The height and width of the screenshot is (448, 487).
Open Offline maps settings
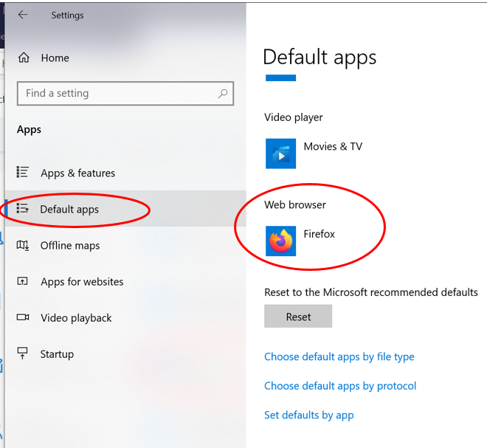(x=125, y=245)
